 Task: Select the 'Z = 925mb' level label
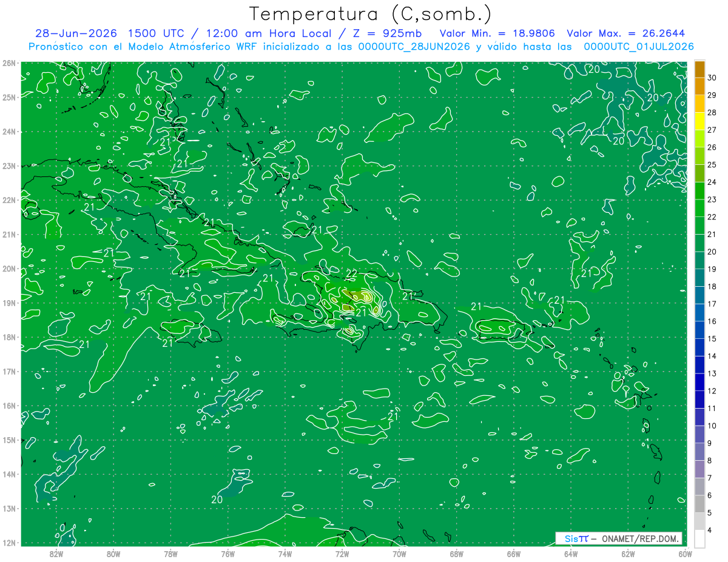click(388, 33)
